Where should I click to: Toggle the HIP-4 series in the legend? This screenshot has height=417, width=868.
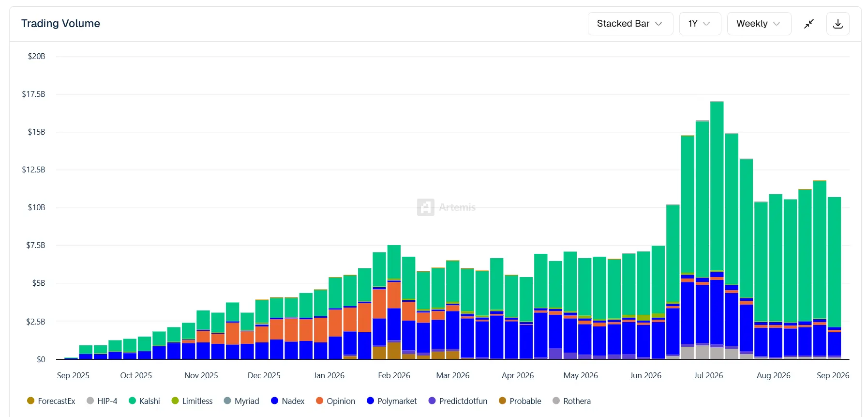pos(102,401)
